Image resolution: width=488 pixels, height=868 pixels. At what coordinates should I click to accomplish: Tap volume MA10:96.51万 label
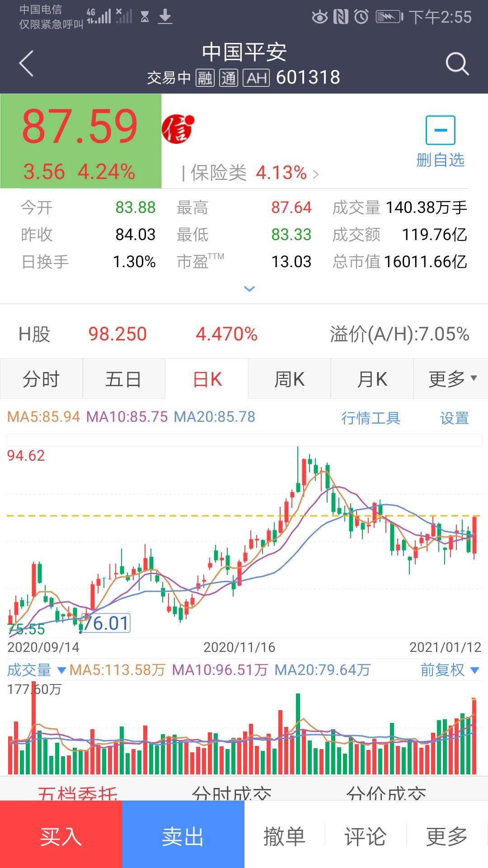(220, 670)
